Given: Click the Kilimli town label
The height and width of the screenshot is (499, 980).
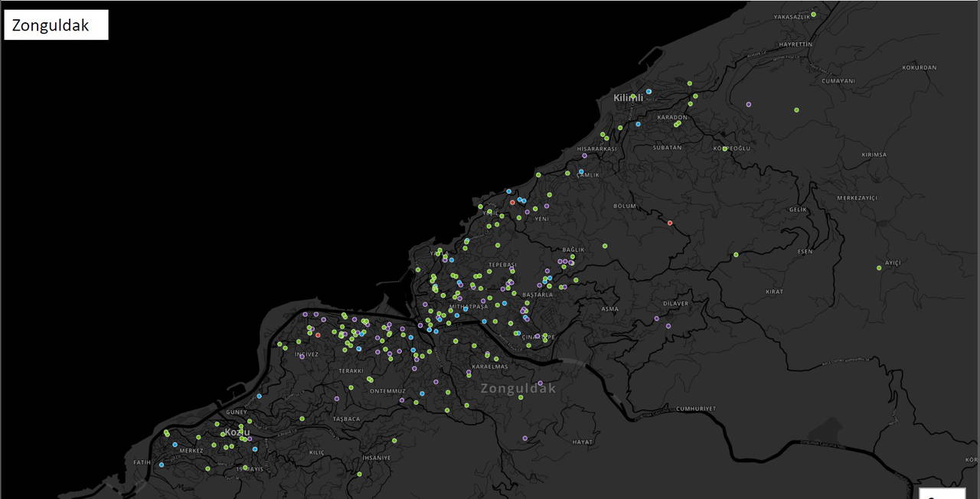Looking at the screenshot, I should point(628,98).
